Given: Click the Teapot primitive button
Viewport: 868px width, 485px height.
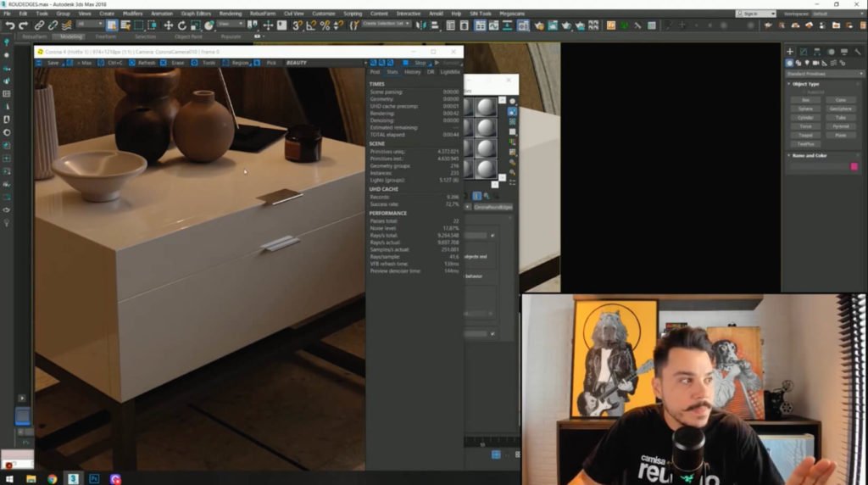Looking at the screenshot, I should point(805,135).
